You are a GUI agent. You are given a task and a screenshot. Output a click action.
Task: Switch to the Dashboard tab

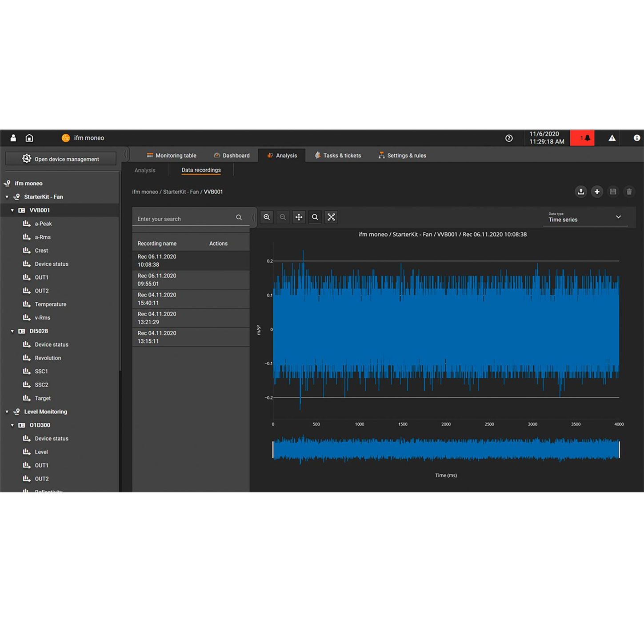(x=232, y=156)
